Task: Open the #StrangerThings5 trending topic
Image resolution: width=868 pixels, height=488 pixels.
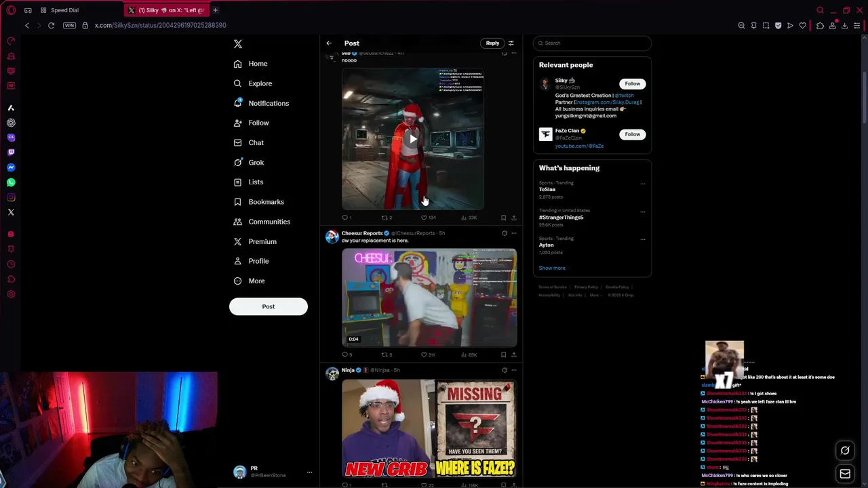Action: (561, 218)
